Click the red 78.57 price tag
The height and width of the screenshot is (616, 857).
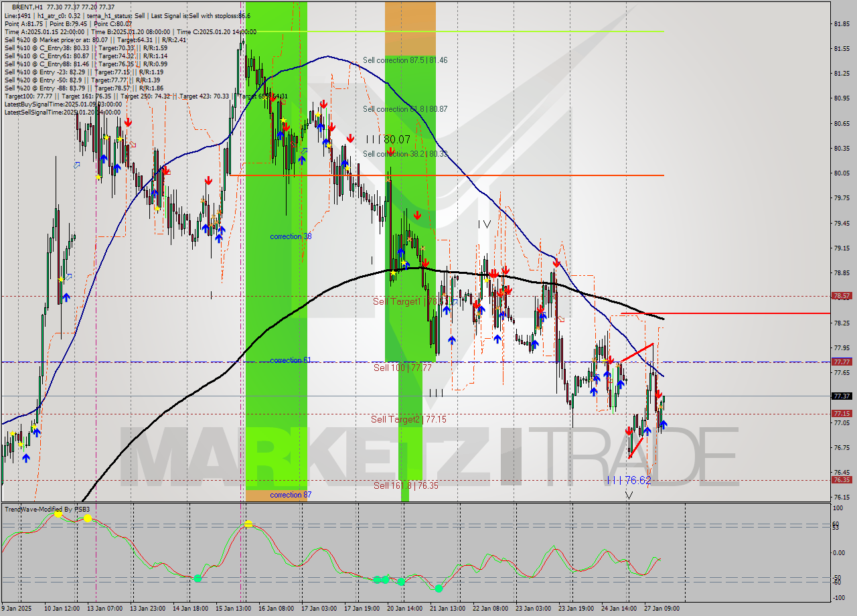point(841,295)
